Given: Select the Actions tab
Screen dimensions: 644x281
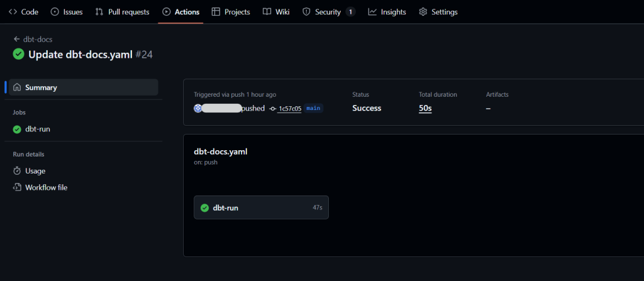Looking at the screenshot, I should pyautogui.click(x=180, y=12).
